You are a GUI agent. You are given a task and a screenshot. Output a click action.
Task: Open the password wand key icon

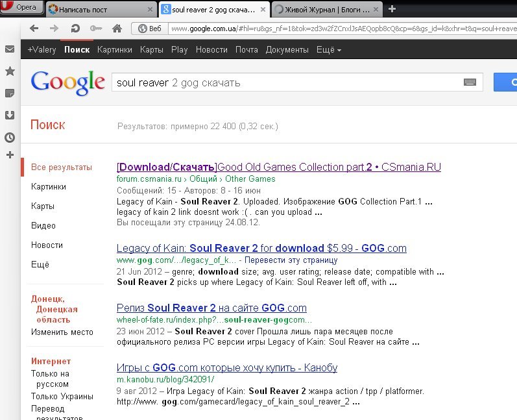(96, 29)
